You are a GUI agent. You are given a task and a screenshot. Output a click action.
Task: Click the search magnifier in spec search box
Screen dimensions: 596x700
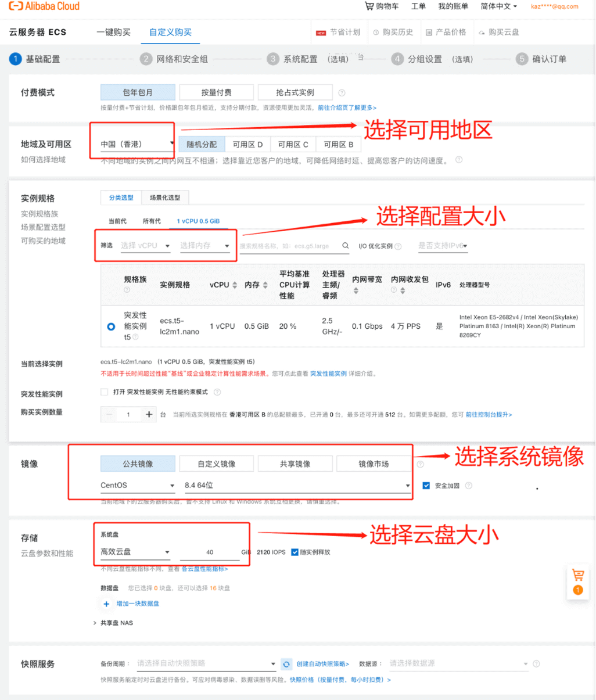[345, 246]
